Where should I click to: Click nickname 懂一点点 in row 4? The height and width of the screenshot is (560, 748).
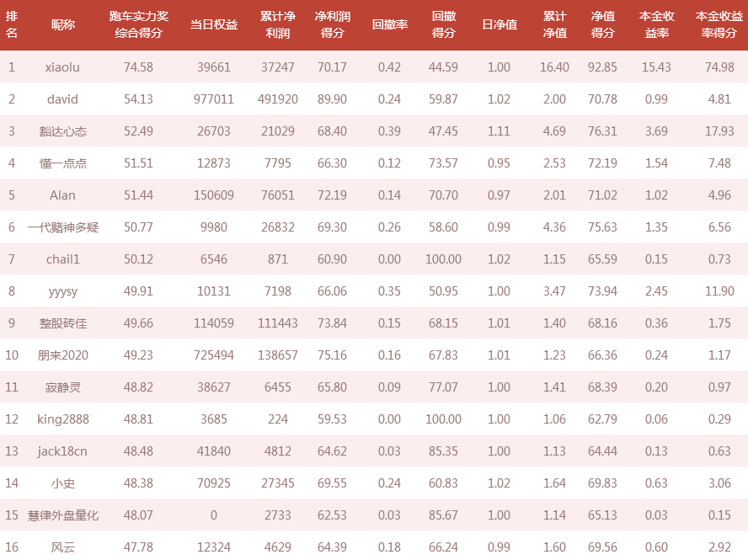click(63, 163)
